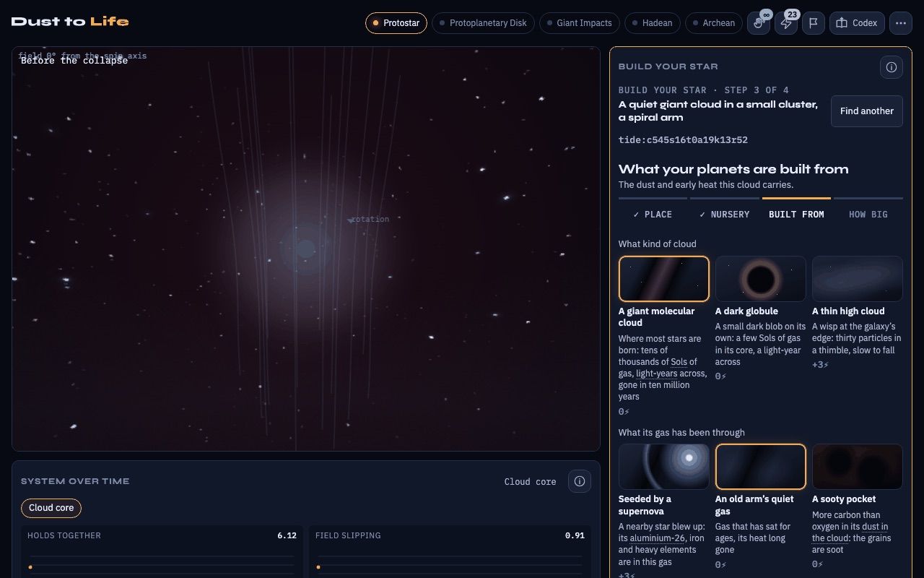
Task: Click 'A thin high cloud' title text
Action: 848,311
